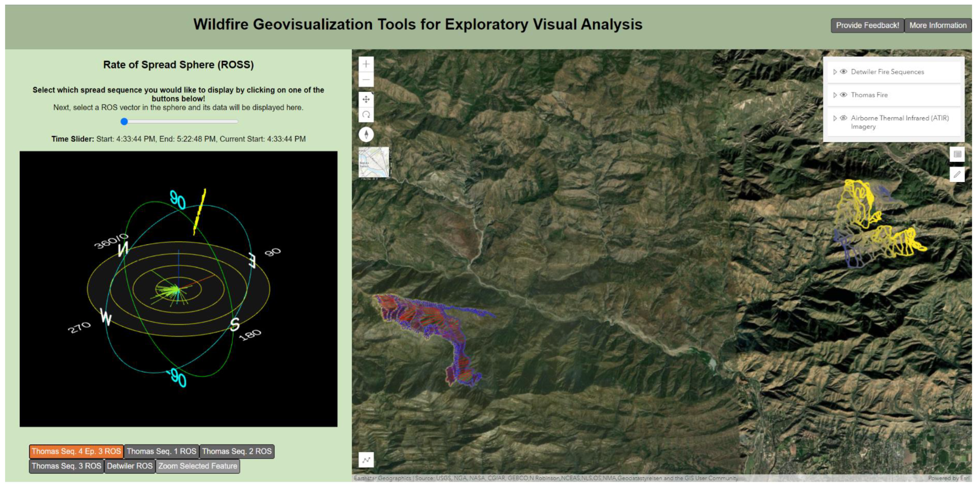980x489 pixels.
Task: Click the Provide Feedback button
Action: tap(867, 25)
